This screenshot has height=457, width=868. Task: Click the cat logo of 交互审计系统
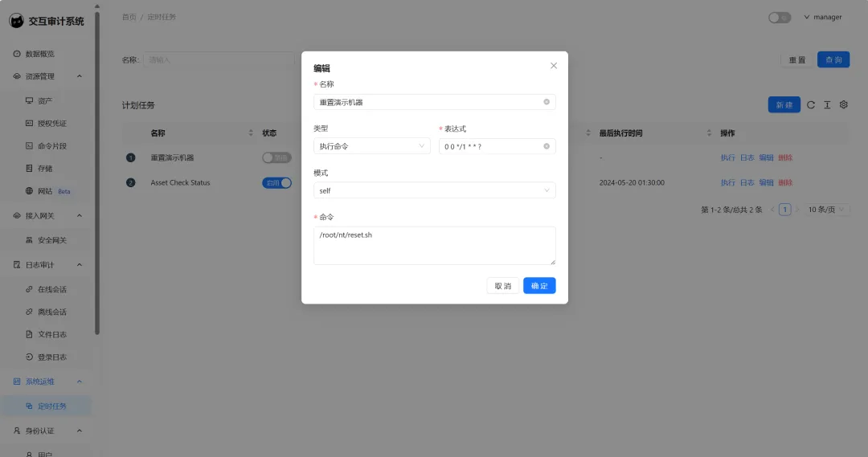pyautogui.click(x=16, y=21)
